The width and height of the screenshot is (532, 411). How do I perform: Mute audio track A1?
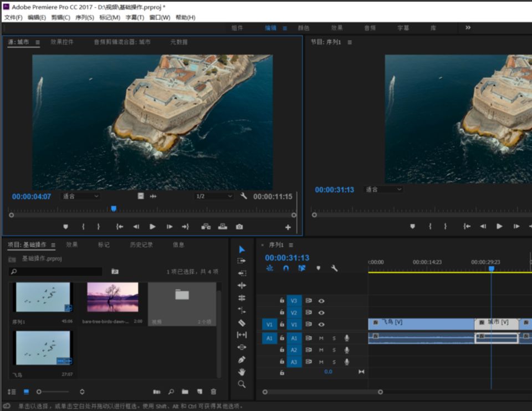pyautogui.click(x=321, y=338)
